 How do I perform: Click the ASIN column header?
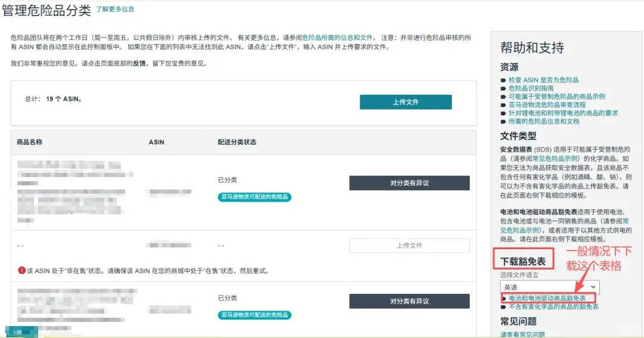pos(156,142)
